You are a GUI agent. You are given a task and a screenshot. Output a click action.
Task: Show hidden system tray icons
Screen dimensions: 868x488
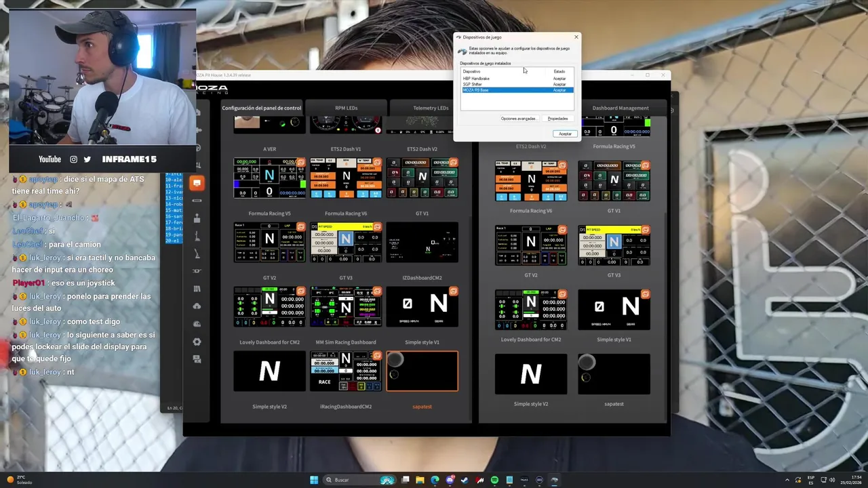(x=787, y=480)
